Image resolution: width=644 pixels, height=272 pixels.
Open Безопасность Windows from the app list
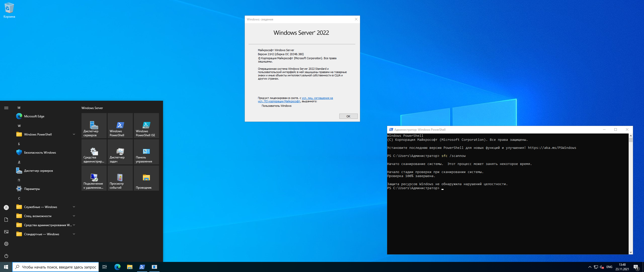tap(46, 153)
